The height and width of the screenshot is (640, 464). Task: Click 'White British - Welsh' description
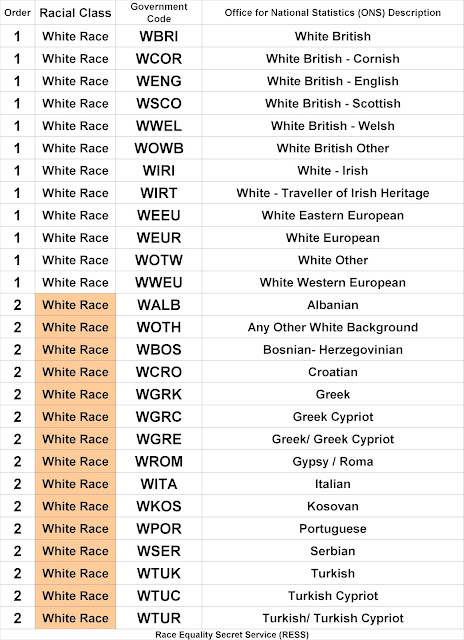(x=333, y=126)
